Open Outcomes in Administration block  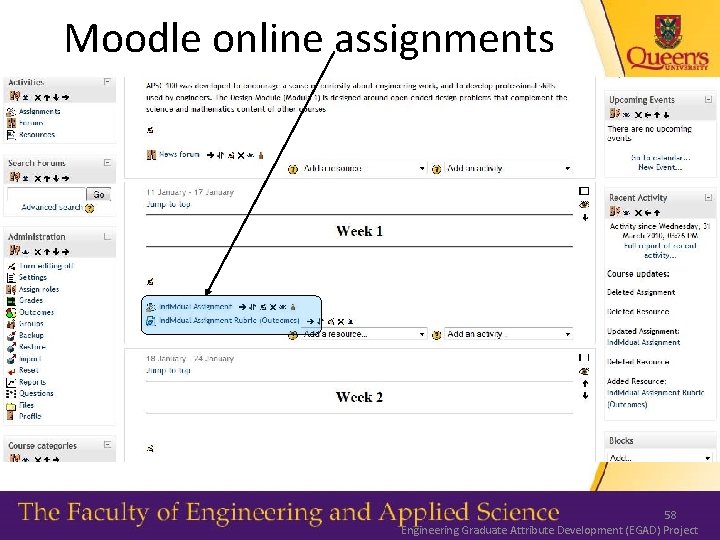36,312
